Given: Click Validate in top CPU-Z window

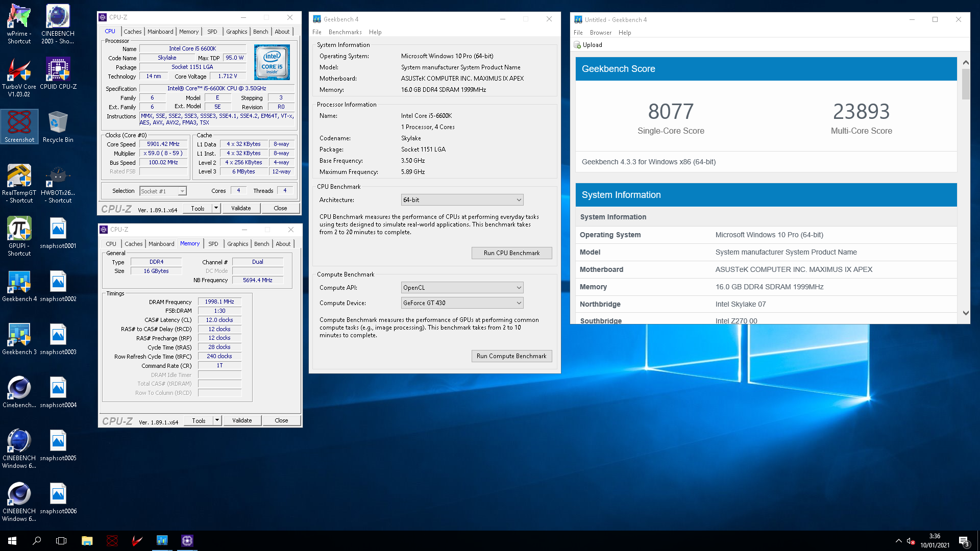Looking at the screenshot, I should pos(241,208).
